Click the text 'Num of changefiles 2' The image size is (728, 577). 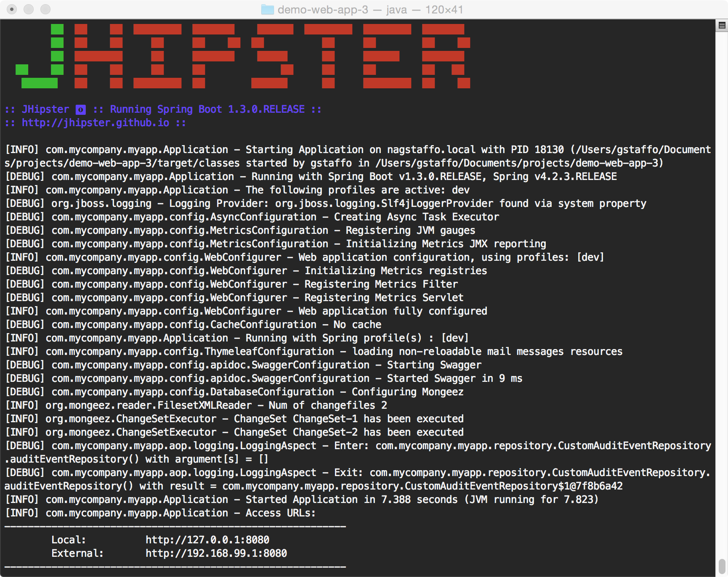click(x=328, y=405)
